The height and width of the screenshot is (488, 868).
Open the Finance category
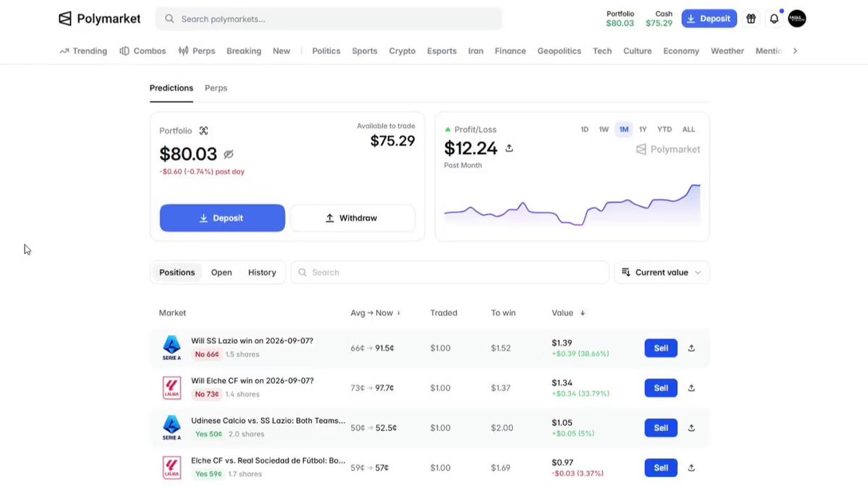point(511,51)
